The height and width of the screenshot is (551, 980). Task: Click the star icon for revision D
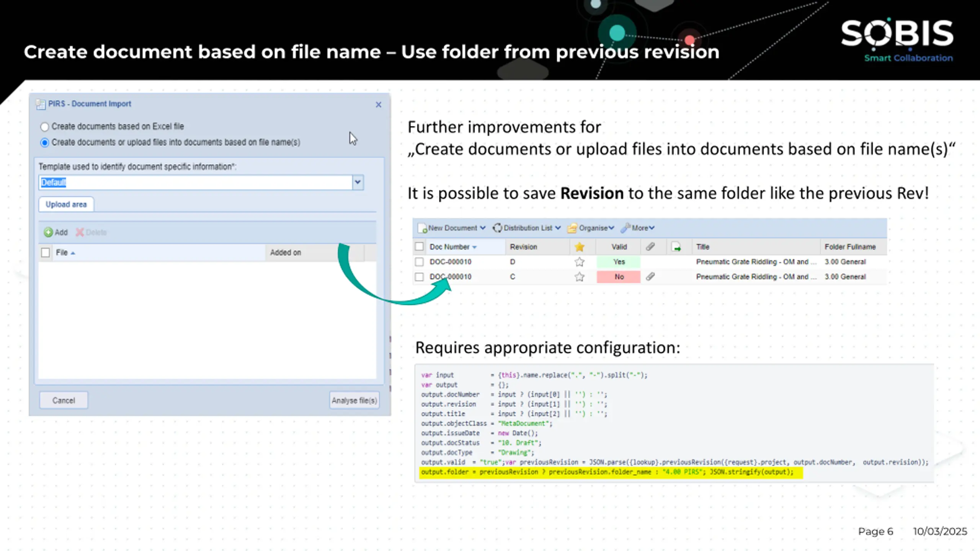[x=579, y=262]
